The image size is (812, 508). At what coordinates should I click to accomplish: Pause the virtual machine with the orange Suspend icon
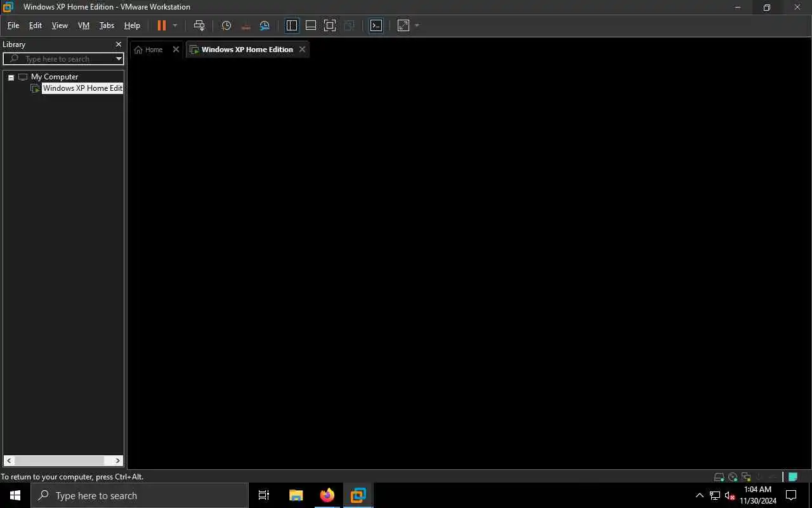point(162,25)
